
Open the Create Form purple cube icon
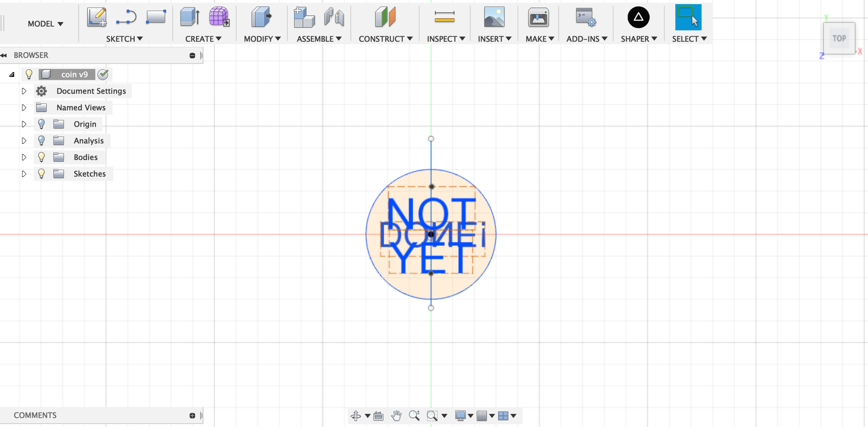point(219,17)
